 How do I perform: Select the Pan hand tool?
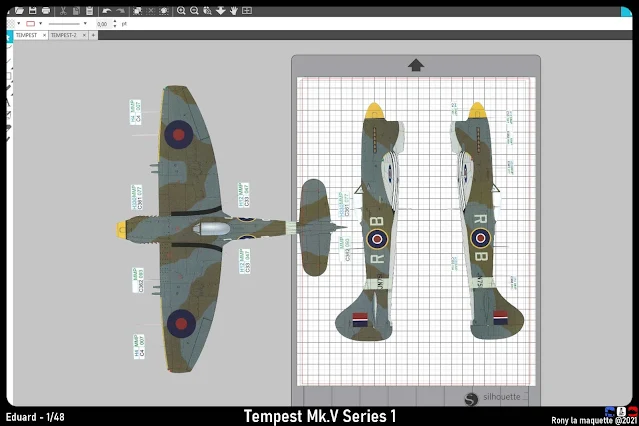pos(234,11)
